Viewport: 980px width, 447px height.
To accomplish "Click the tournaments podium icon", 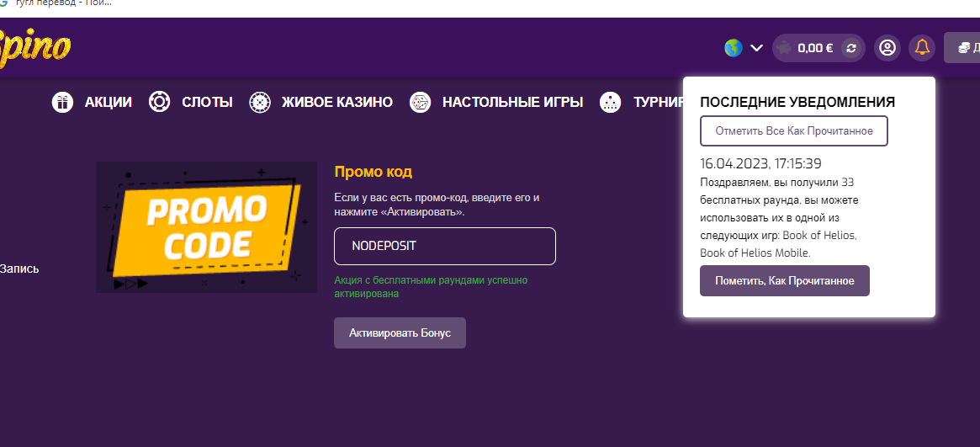I will tap(610, 102).
